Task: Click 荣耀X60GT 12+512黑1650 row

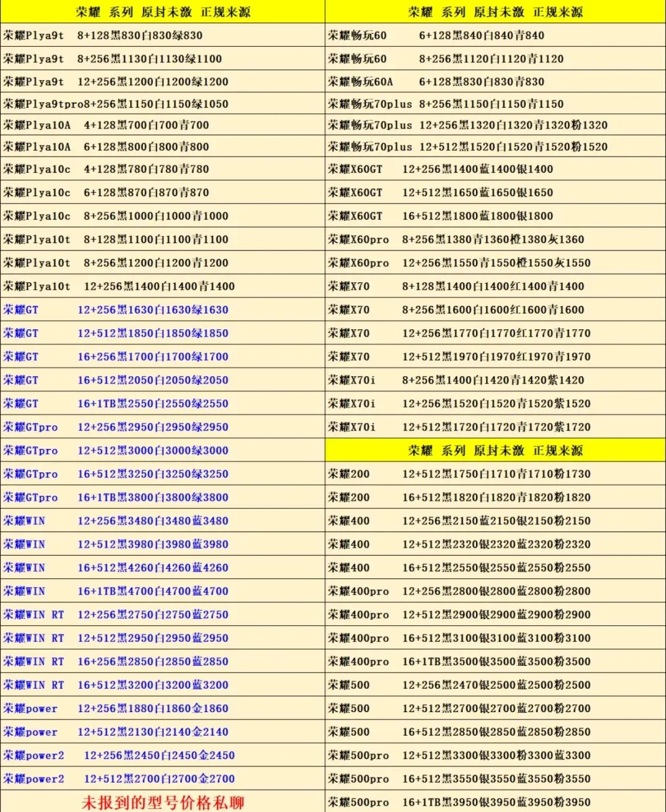Action: 495,192
